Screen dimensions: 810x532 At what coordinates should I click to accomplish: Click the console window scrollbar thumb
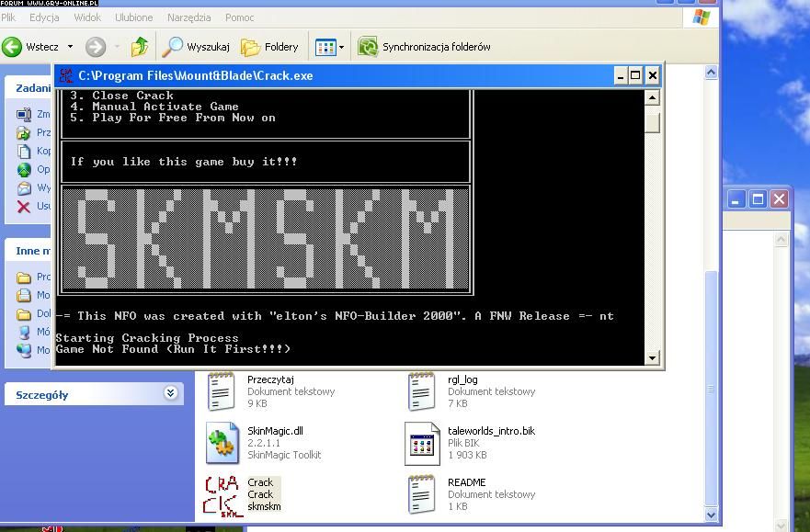653,121
